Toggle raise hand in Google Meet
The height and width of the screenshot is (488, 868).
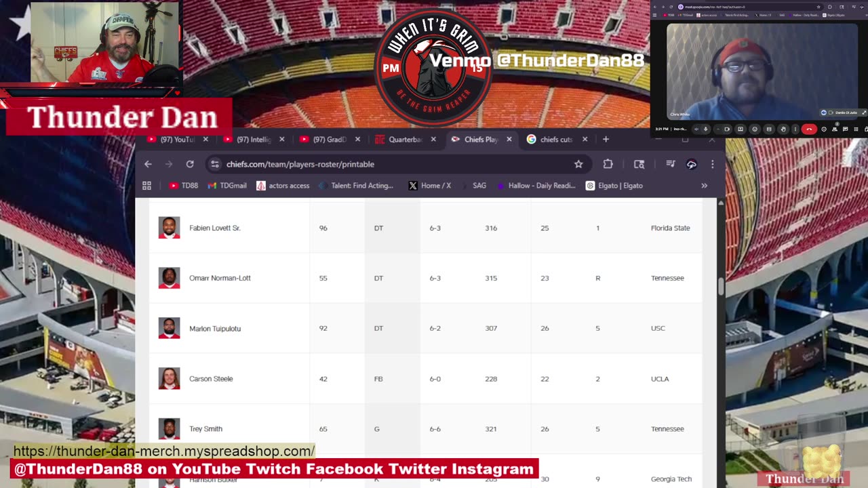click(x=783, y=129)
